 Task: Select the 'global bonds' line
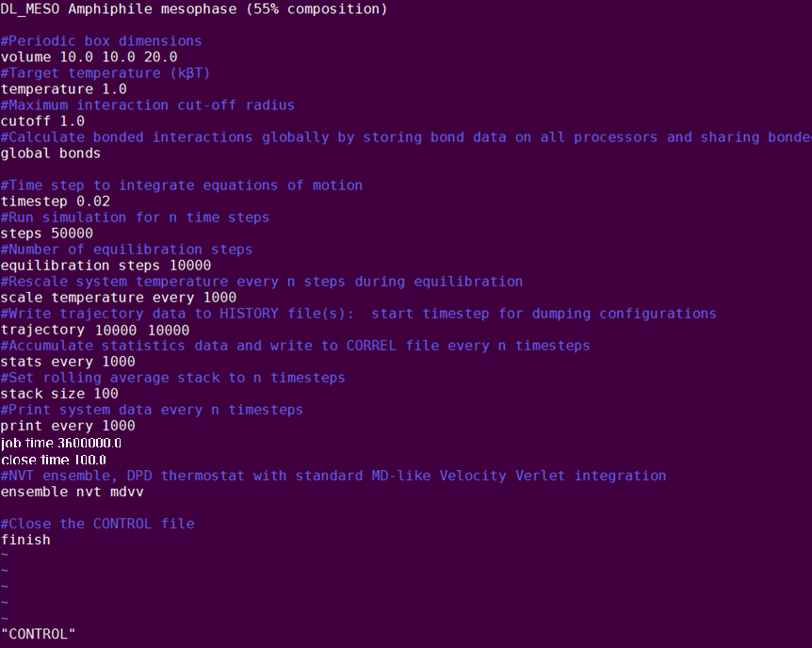coord(50,154)
